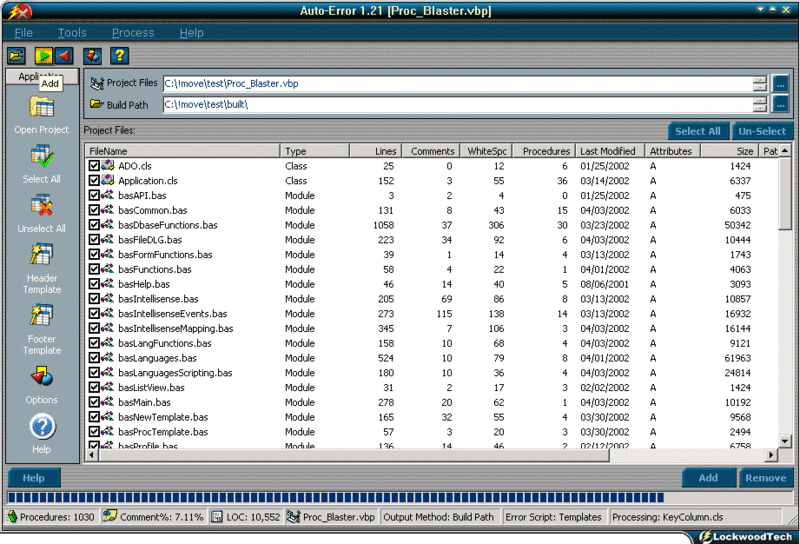Sort by the Lines column header

tap(375, 151)
